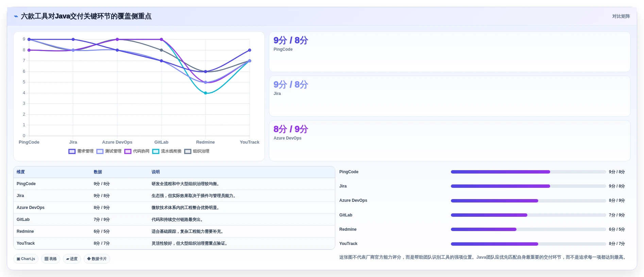Screen dimensions: 644x277
Task: Toggle the 流水线衔接 legend series
Action: (x=167, y=151)
